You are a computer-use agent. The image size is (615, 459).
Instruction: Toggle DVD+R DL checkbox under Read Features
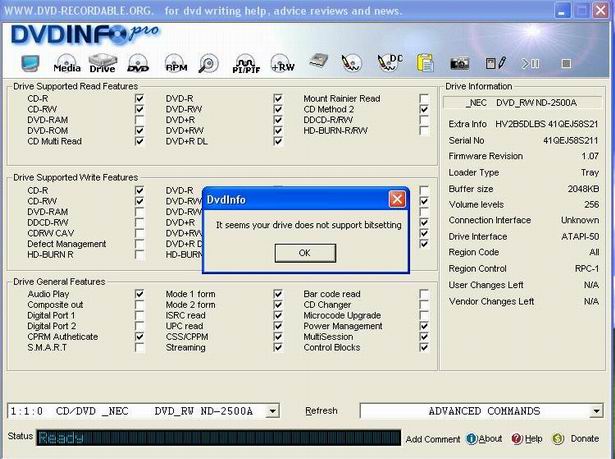click(x=278, y=141)
